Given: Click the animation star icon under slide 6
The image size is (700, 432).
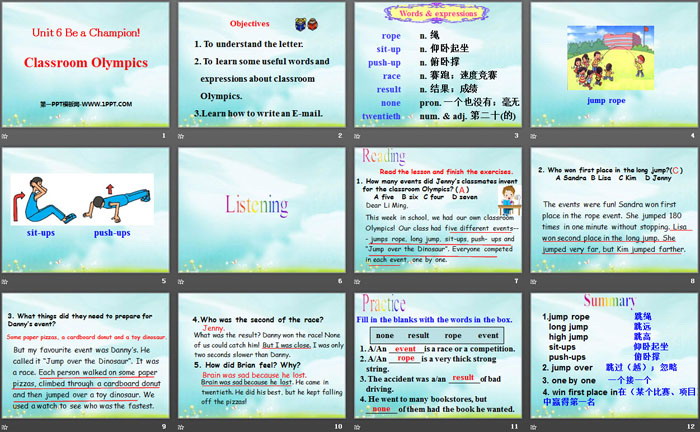Looking at the screenshot, I should tap(181, 281).
